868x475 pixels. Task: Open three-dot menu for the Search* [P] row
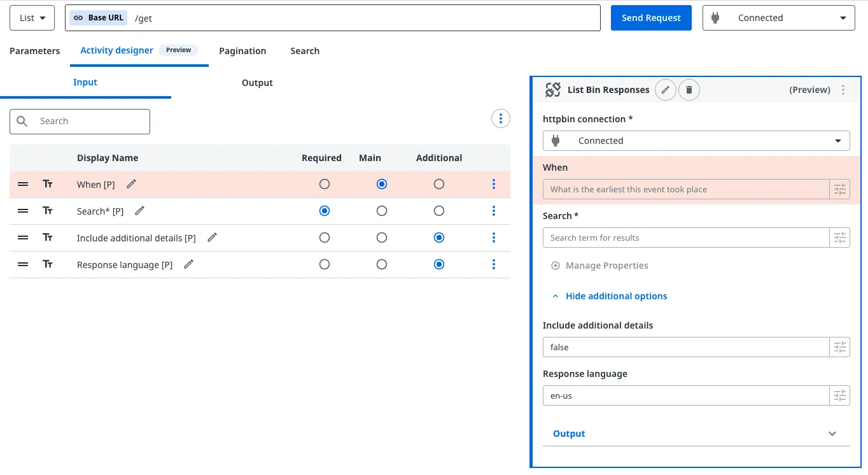[494, 211]
